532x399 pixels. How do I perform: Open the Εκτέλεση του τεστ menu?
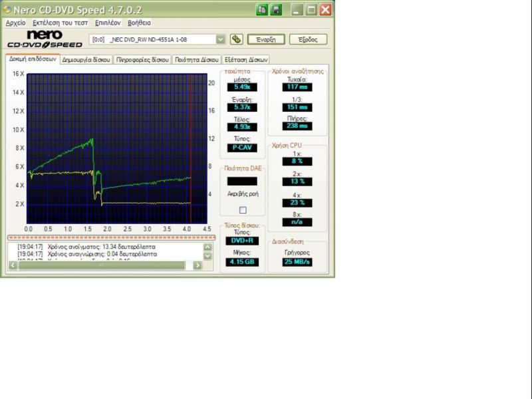(x=61, y=23)
